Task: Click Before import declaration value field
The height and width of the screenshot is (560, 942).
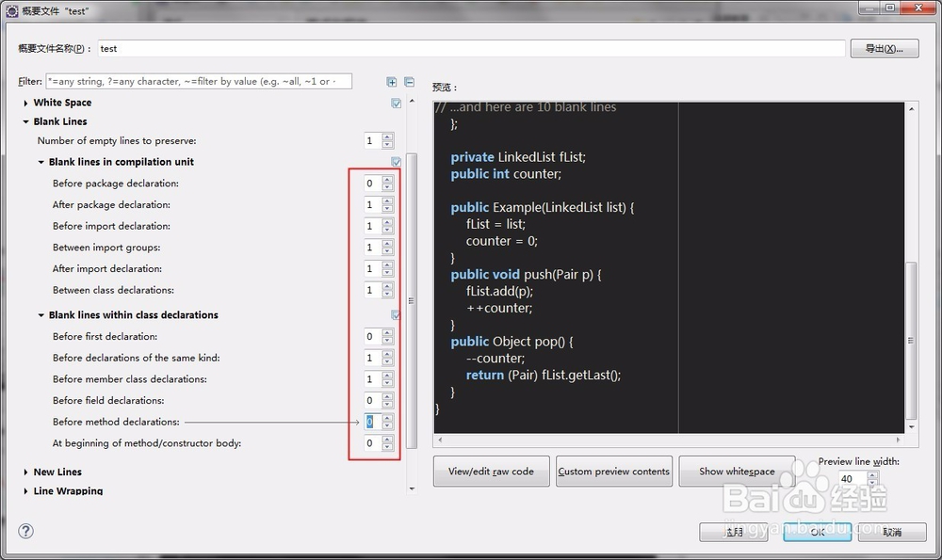Action: 372,226
